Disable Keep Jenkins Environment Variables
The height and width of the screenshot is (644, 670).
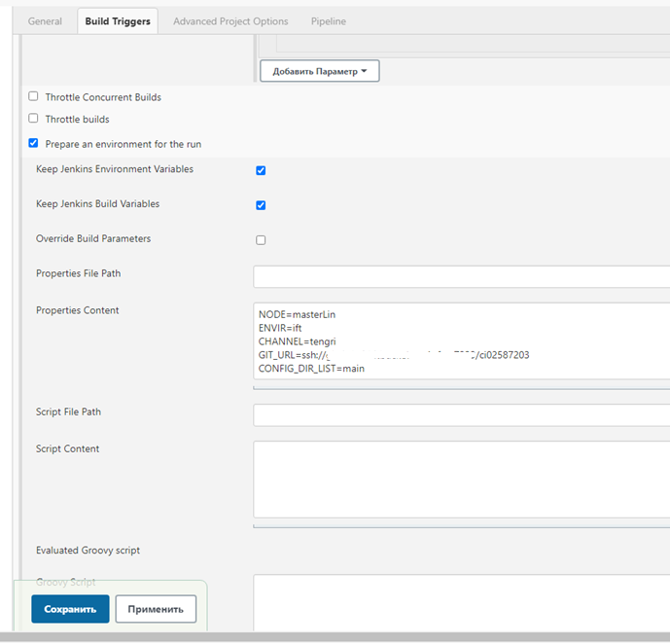(261, 170)
